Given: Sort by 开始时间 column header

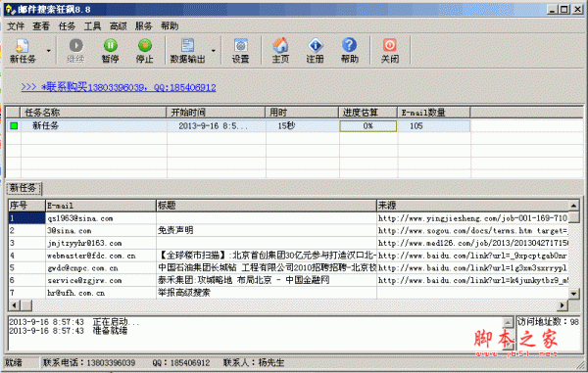Looking at the screenshot, I should click(216, 113).
